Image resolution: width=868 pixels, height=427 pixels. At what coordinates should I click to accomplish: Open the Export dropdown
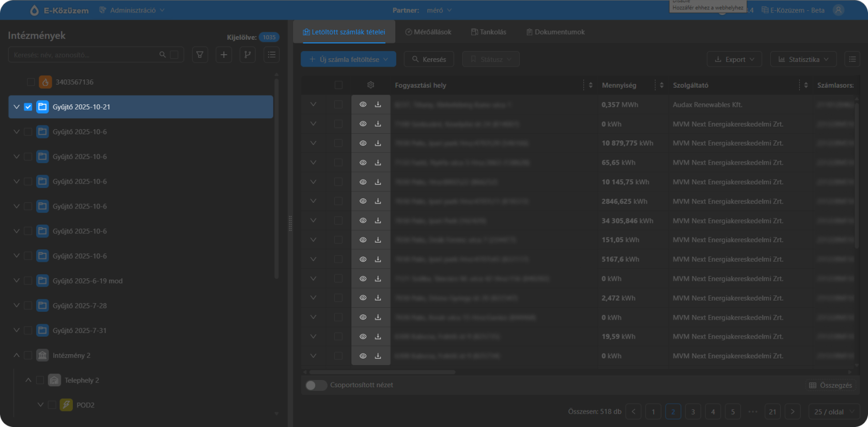point(734,59)
